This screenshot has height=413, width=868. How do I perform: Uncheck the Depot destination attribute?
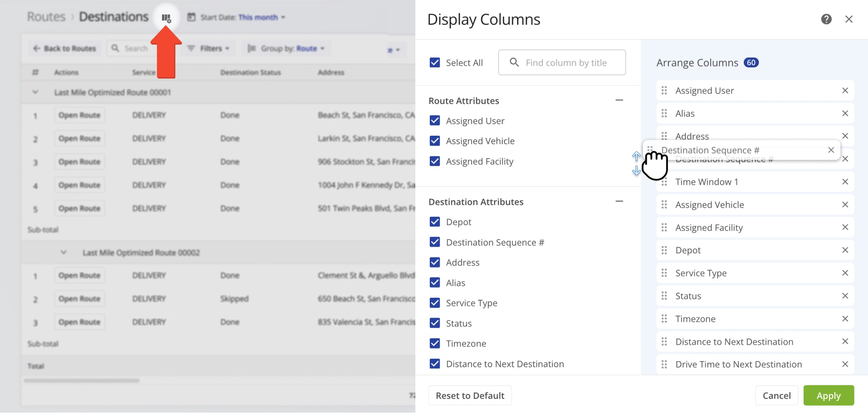(x=435, y=221)
